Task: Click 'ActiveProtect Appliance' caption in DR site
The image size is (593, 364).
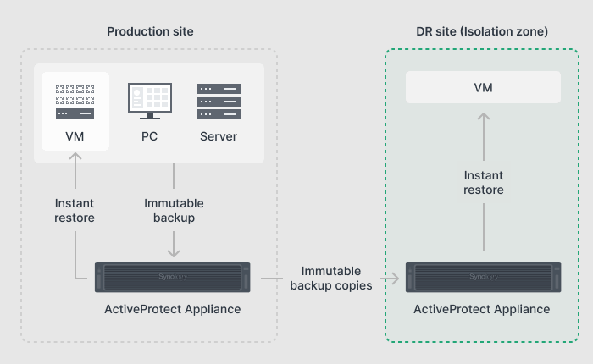Action: pyautogui.click(x=482, y=309)
